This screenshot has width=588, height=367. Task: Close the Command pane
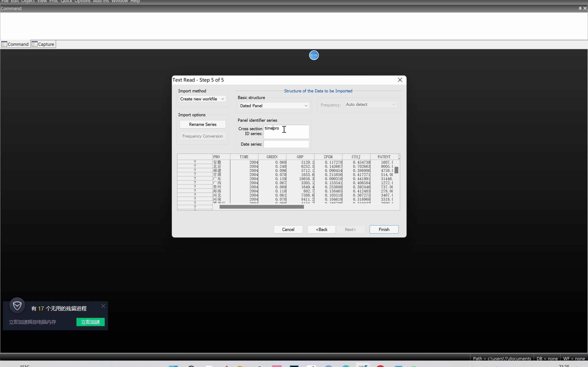click(585, 8)
